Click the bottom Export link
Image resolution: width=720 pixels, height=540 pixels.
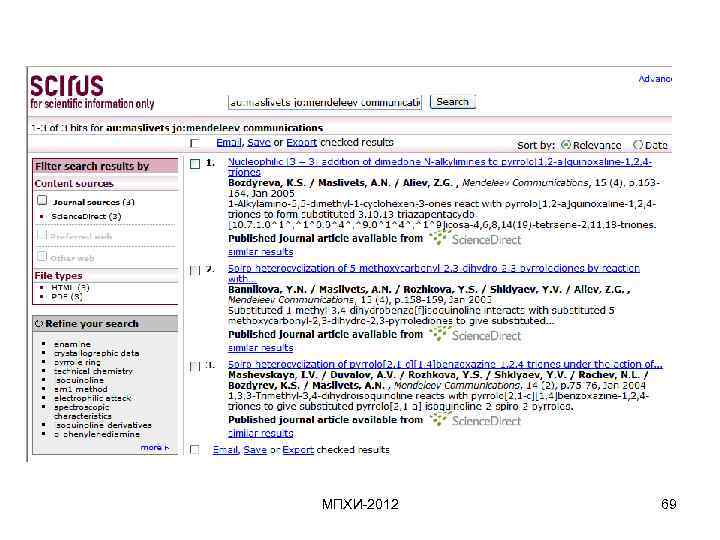[x=298, y=450]
